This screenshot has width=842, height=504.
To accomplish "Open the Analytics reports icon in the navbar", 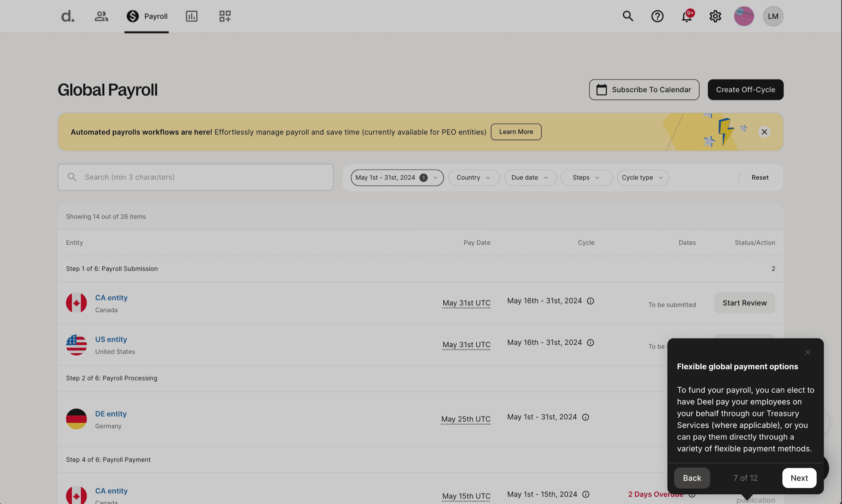I will (191, 16).
